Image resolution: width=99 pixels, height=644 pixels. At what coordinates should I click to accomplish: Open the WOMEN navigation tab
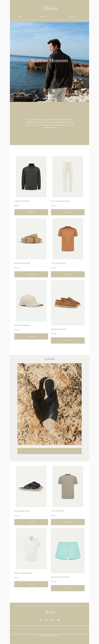click(x=43, y=17)
